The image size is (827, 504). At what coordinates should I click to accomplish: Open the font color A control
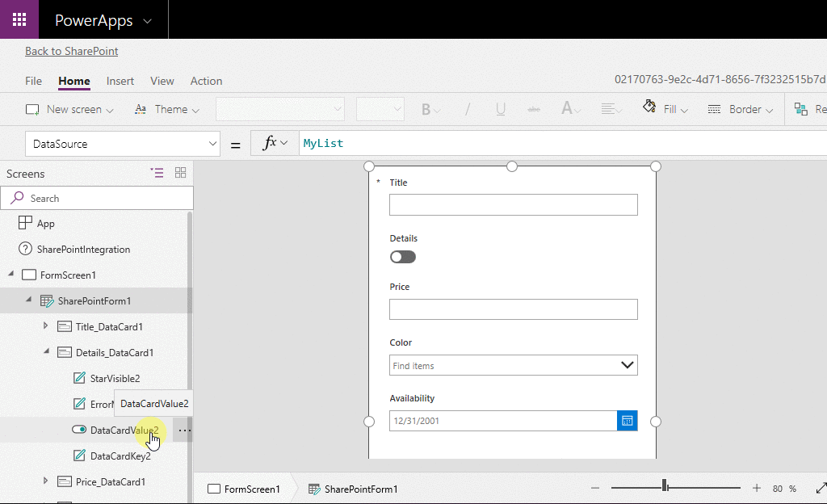(x=571, y=109)
